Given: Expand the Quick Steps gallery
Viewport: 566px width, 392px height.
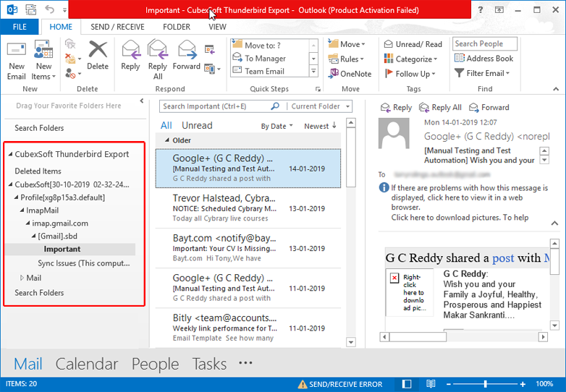Looking at the screenshot, I should 313,72.
